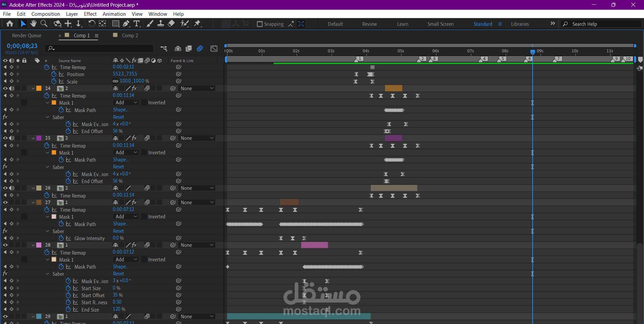Reset the Saber effect on layer 28
Image resolution: width=644 pixels, height=324 pixels.
118,274
